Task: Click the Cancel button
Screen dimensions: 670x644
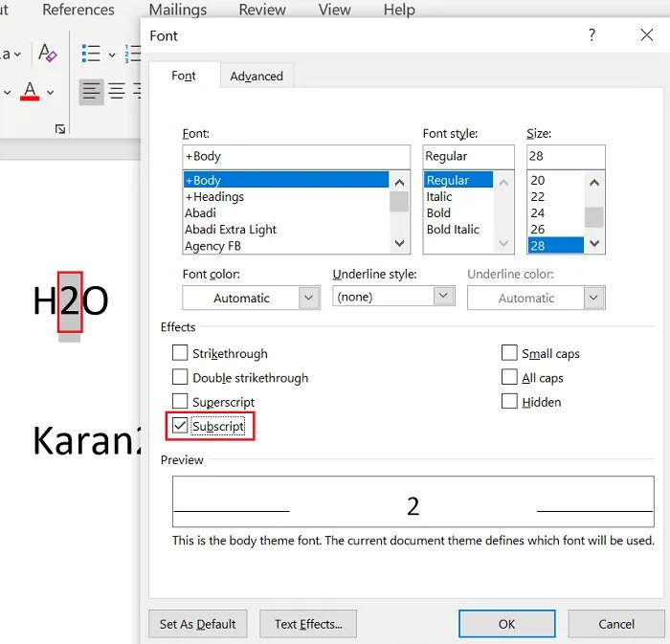Action: pos(616,624)
